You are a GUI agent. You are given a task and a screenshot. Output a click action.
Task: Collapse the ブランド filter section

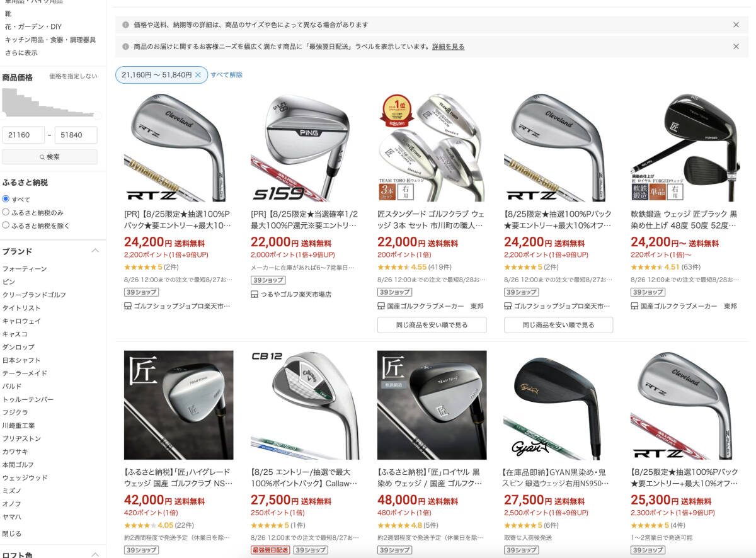(x=95, y=251)
